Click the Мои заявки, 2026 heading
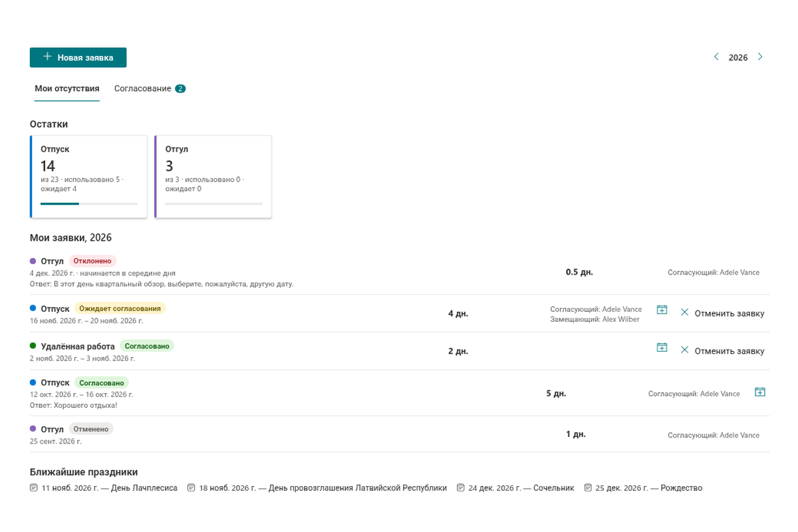Image resolution: width=798 pixels, height=532 pixels. click(70, 237)
